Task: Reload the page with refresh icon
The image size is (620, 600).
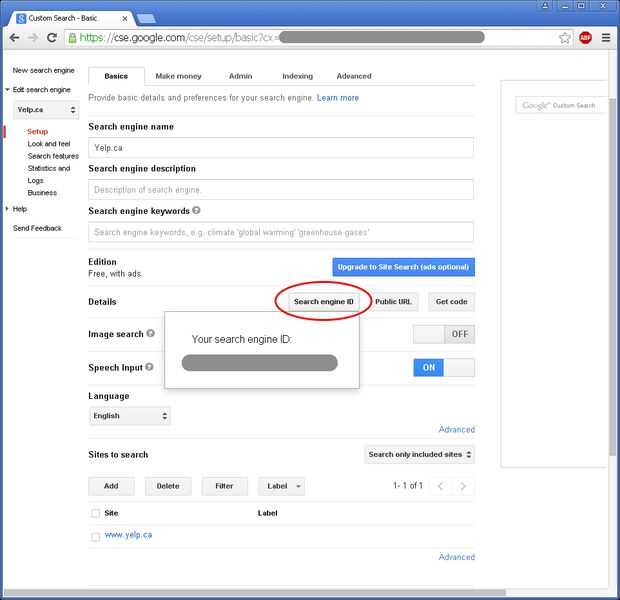Action: pyautogui.click(x=52, y=38)
